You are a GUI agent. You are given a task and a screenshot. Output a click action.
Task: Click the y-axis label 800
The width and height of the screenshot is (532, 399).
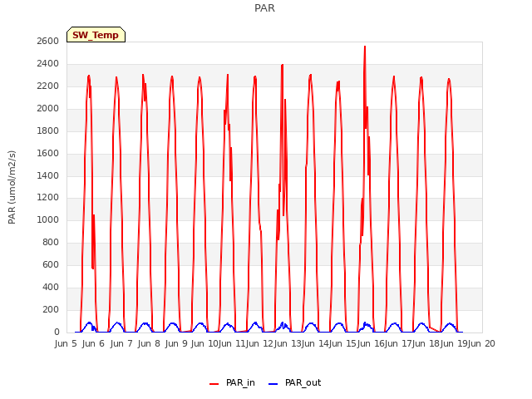point(51,242)
